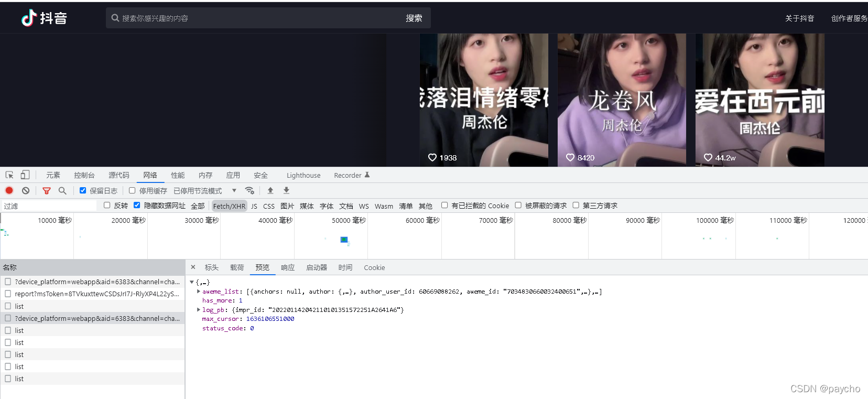Switch to the 源代码 tab
Image resolution: width=868 pixels, height=399 pixels.
(119, 175)
